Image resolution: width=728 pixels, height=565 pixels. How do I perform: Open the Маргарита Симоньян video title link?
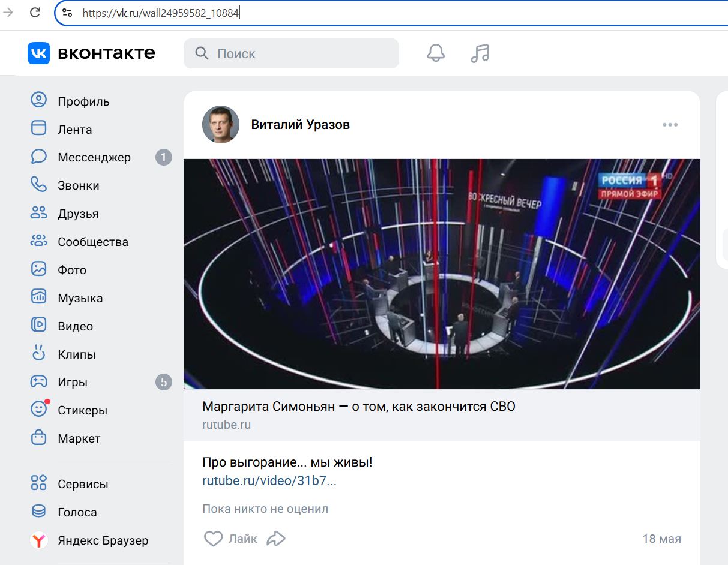tap(359, 407)
